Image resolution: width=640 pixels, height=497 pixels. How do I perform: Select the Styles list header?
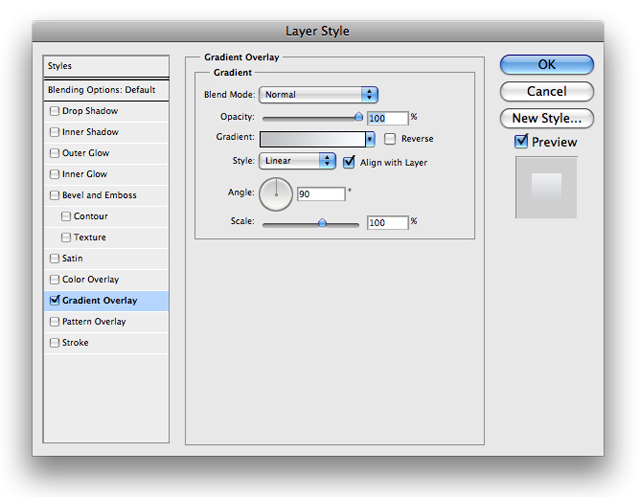106,66
